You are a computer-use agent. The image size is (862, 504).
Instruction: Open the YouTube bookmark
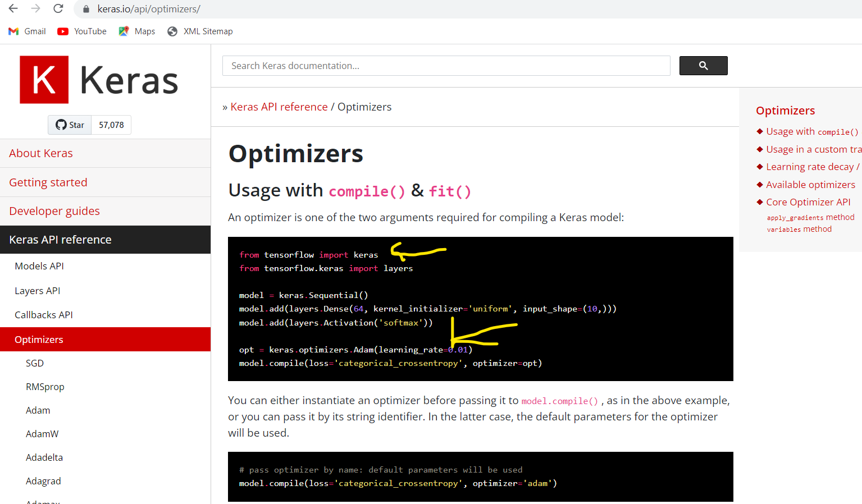point(82,31)
